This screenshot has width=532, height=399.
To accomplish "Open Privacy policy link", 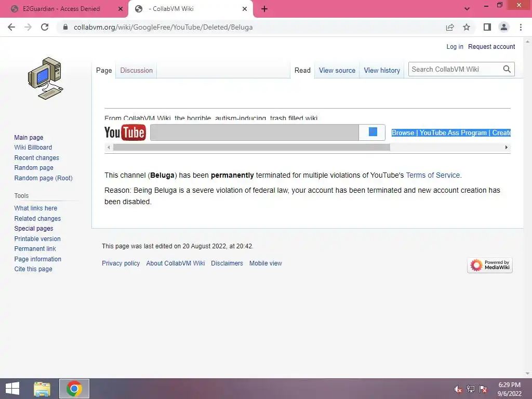I will click(x=121, y=263).
